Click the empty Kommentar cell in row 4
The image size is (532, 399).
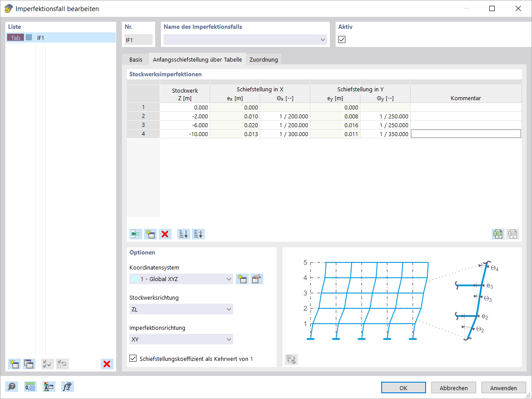466,134
